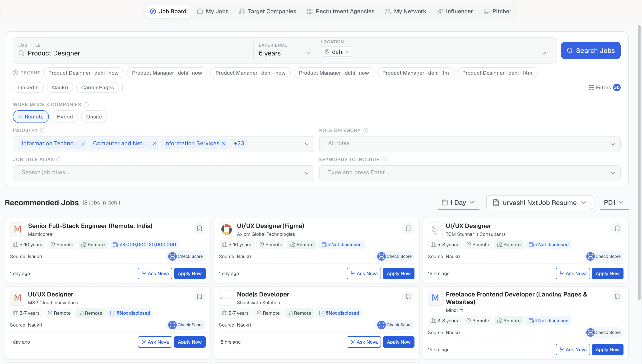The height and width of the screenshot is (364, 642).
Task: Click the Search Jobs button
Action: 591,50
